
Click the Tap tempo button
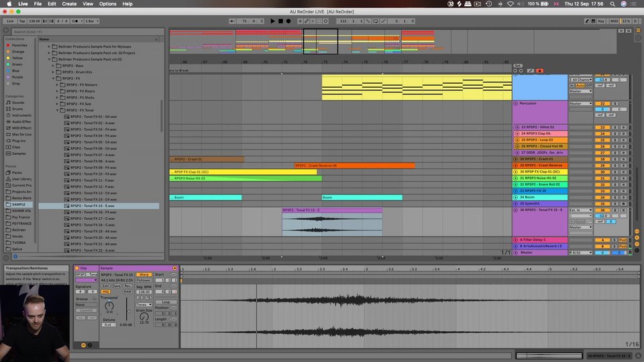point(22,21)
